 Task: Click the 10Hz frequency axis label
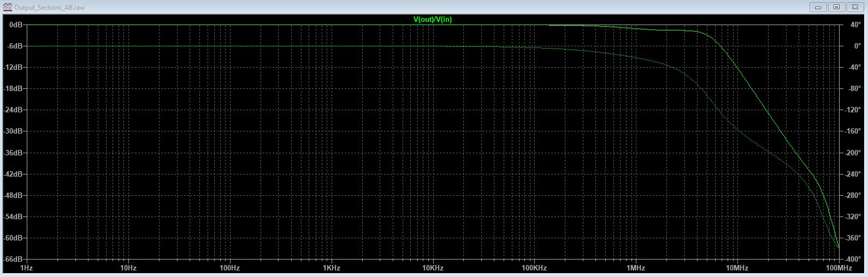click(x=128, y=268)
